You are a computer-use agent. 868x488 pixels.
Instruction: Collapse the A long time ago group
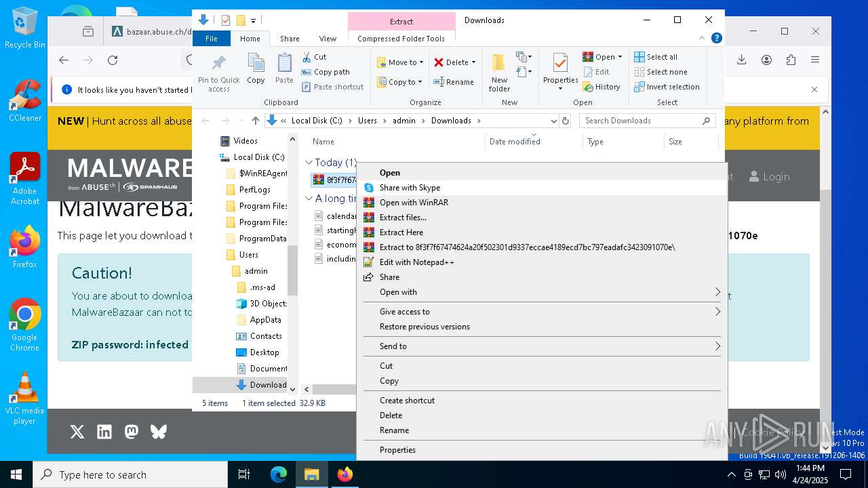(x=309, y=199)
